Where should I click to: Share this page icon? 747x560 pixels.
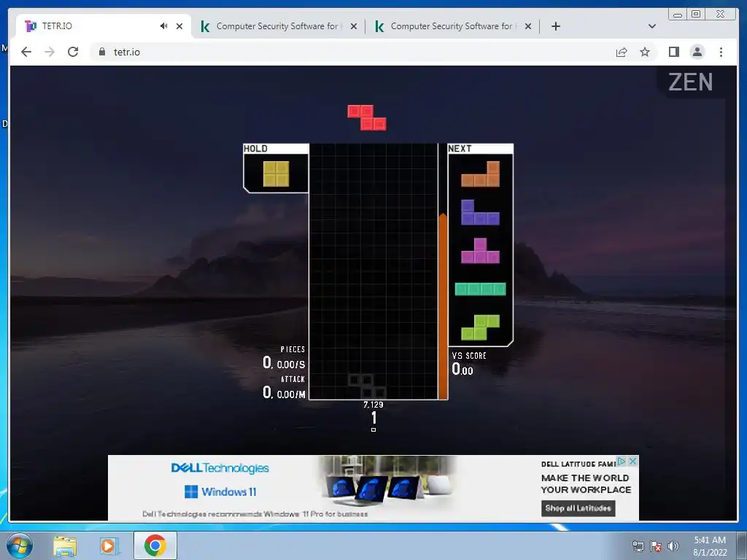(622, 52)
